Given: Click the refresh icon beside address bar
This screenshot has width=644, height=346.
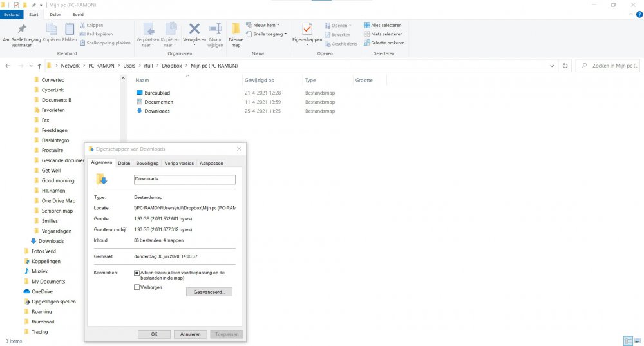Looking at the screenshot, I should 565,66.
